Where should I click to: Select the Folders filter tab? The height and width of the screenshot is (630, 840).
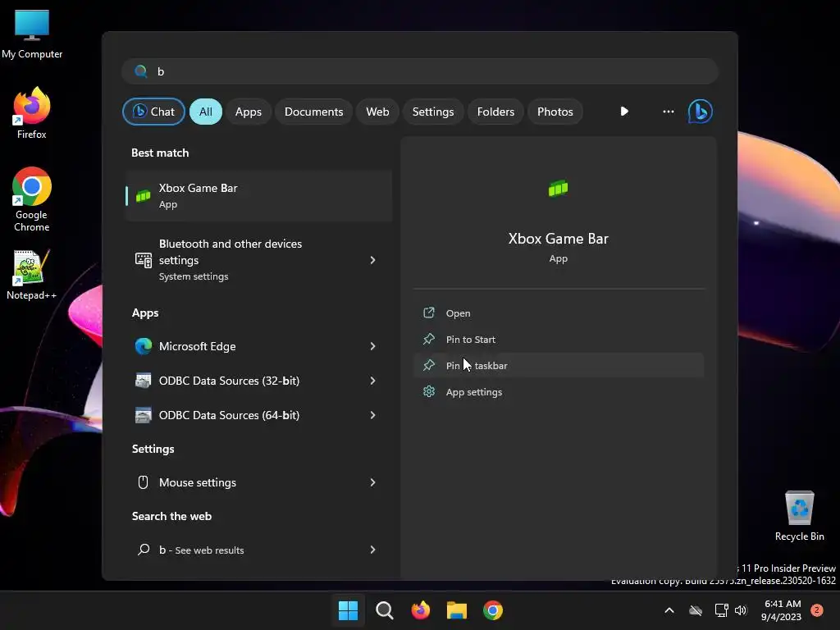[x=495, y=112]
